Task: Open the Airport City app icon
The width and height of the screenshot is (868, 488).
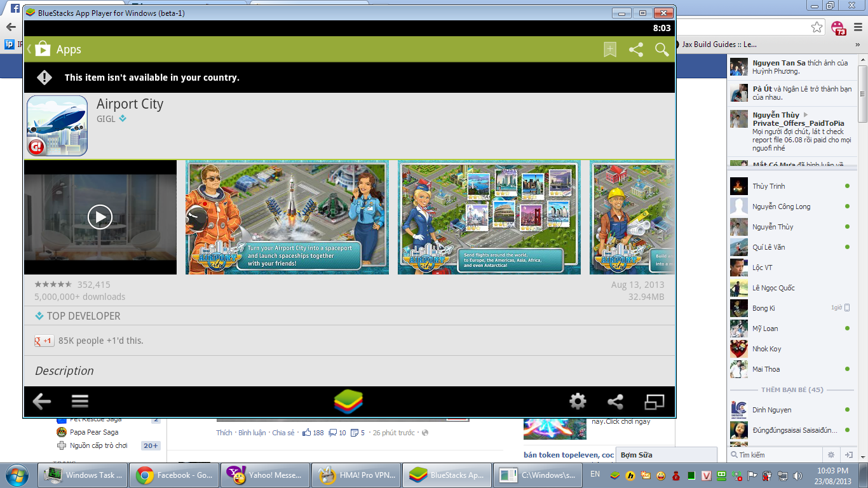Action: (57, 126)
